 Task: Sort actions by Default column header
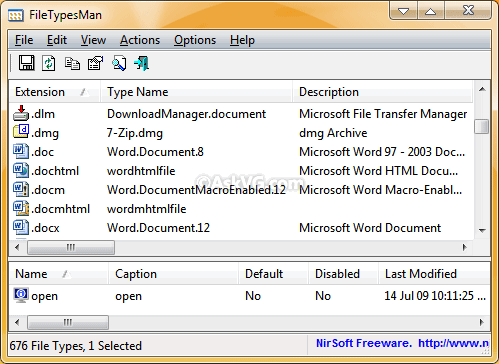(x=273, y=274)
